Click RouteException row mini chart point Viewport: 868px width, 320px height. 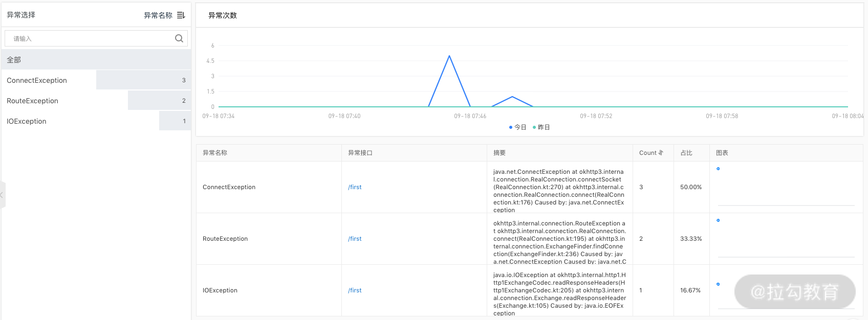[718, 220]
